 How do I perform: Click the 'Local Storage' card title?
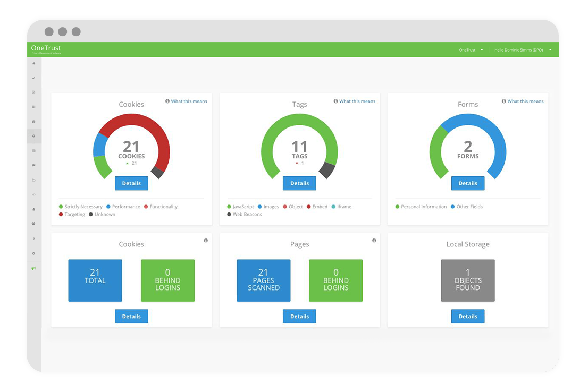click(468, 244)
